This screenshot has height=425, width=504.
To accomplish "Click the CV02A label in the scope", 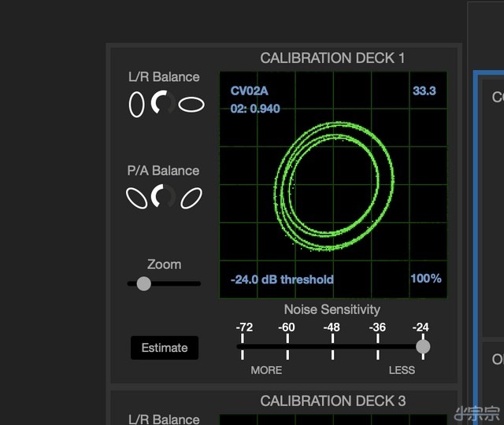I will click(x=248, y=91).
